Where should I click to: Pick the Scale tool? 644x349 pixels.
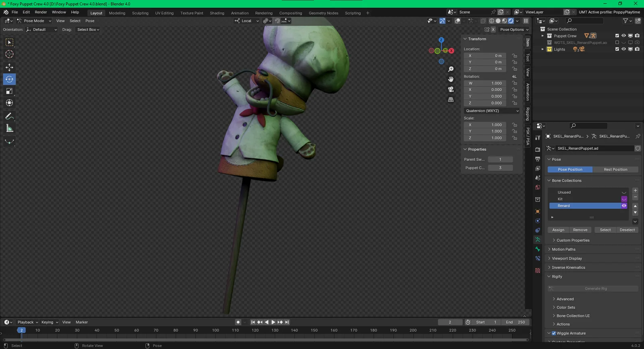click(9, 91)
